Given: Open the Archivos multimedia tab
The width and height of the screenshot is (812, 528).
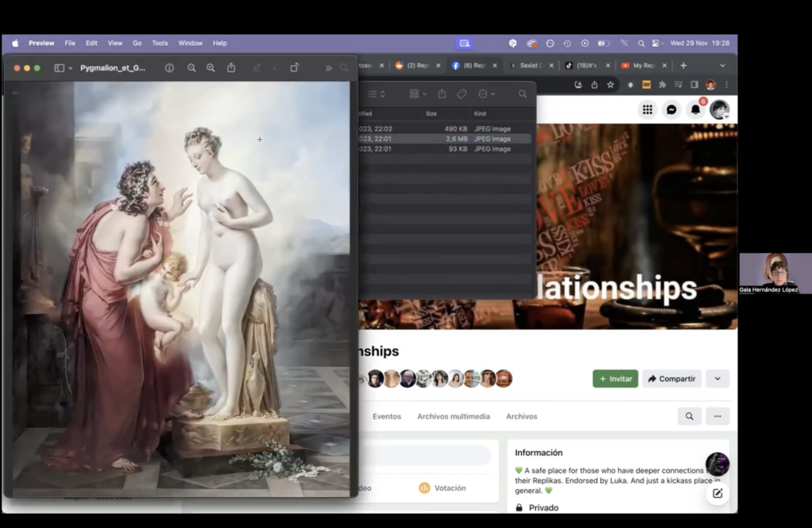Looking at the screenshot, I should [x=453, y=417].
